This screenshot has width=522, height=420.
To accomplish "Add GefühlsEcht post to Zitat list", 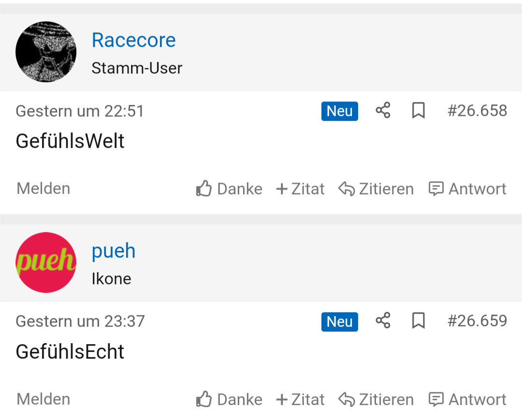I will 300,399.
